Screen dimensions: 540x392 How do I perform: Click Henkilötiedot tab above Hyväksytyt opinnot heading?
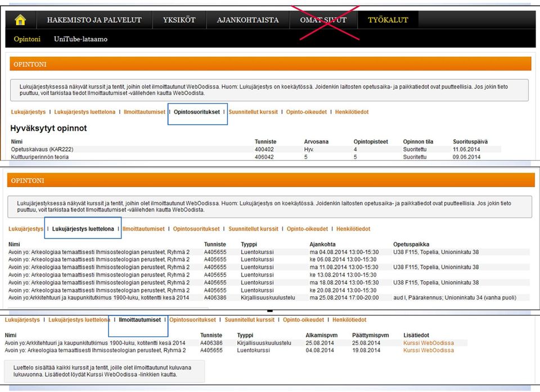352,112
